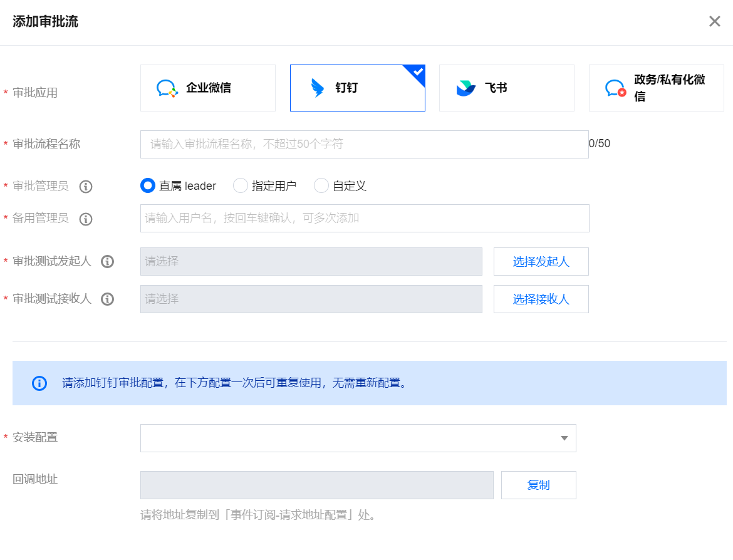Click info icon in blue notice banner
733x560 pixels.
39,383
